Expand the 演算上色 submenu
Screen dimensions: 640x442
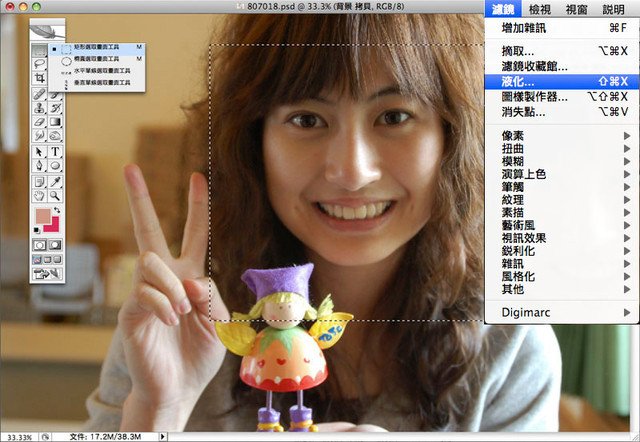[x=562, y=174]
